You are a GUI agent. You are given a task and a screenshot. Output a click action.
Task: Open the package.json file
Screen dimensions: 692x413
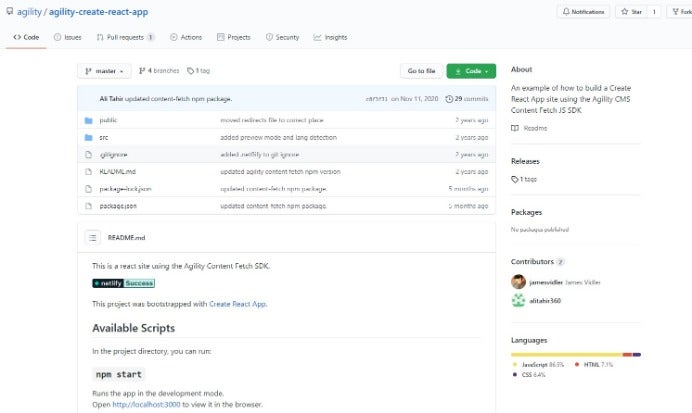tap(118, 206)
